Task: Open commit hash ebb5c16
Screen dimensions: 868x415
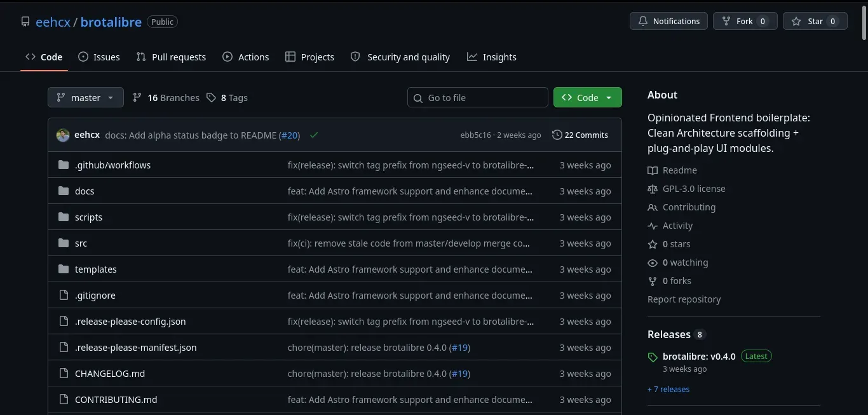Action: coord(475,135)
